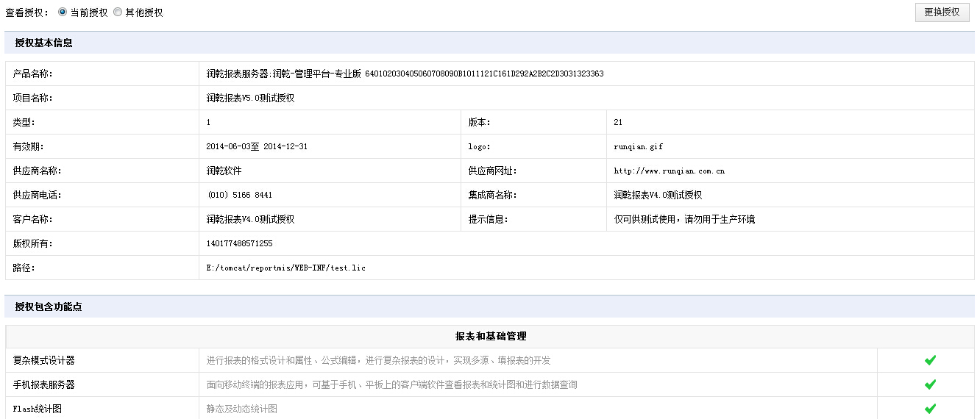980x419 pixels.
Task: Click the description 静态及动态统计图
Action: [x=242, y=409]
